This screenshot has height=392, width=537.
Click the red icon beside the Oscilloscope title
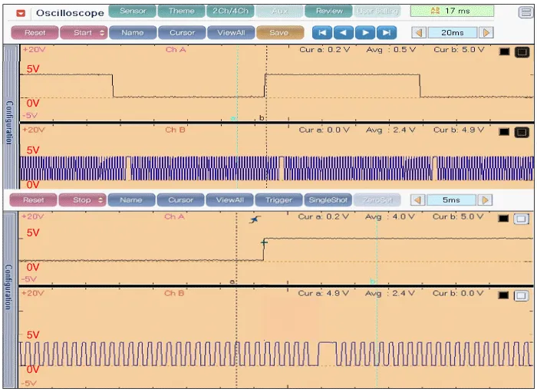point(21,13)
